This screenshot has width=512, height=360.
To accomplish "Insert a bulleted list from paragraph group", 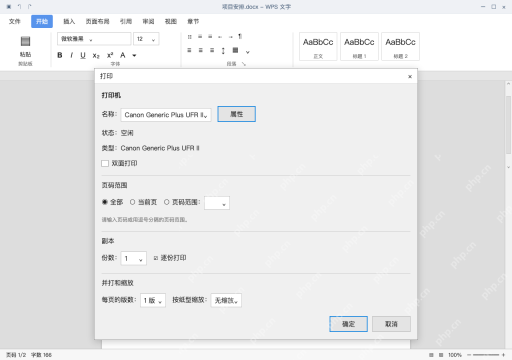I will (190, 37).
